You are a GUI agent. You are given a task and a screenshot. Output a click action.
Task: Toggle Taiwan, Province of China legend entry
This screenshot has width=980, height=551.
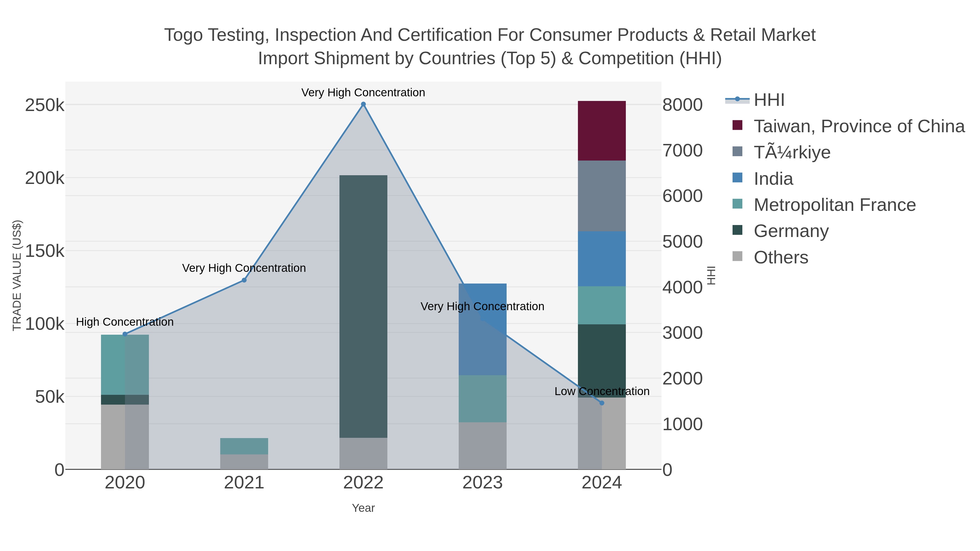point(848,126)
